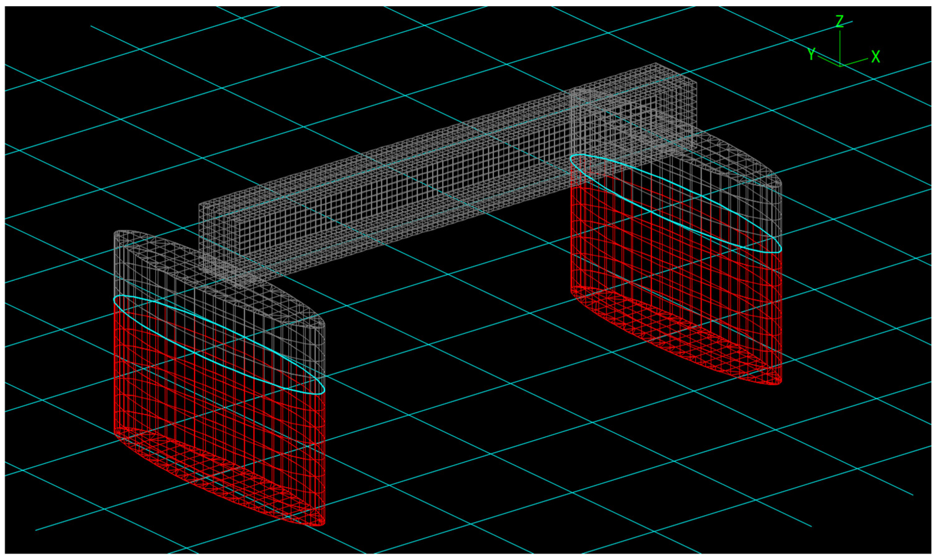
Task: Click the Y axis label
Action: click(812, 54)
